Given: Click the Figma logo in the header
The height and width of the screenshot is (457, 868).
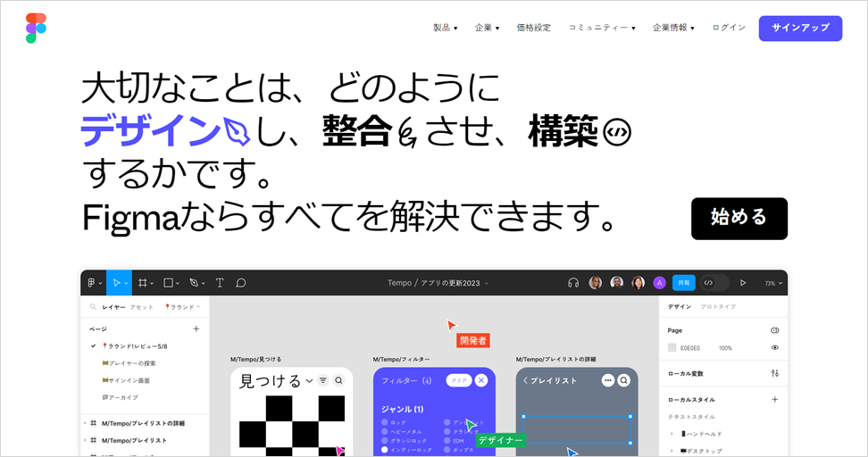Looking at the screenshot, I should [36, 29].
